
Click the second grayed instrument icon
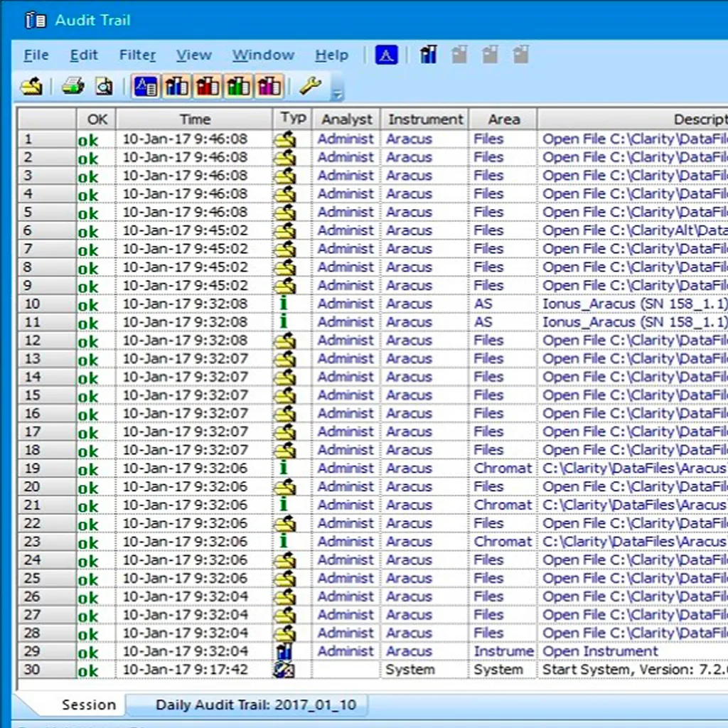(490, 55)
